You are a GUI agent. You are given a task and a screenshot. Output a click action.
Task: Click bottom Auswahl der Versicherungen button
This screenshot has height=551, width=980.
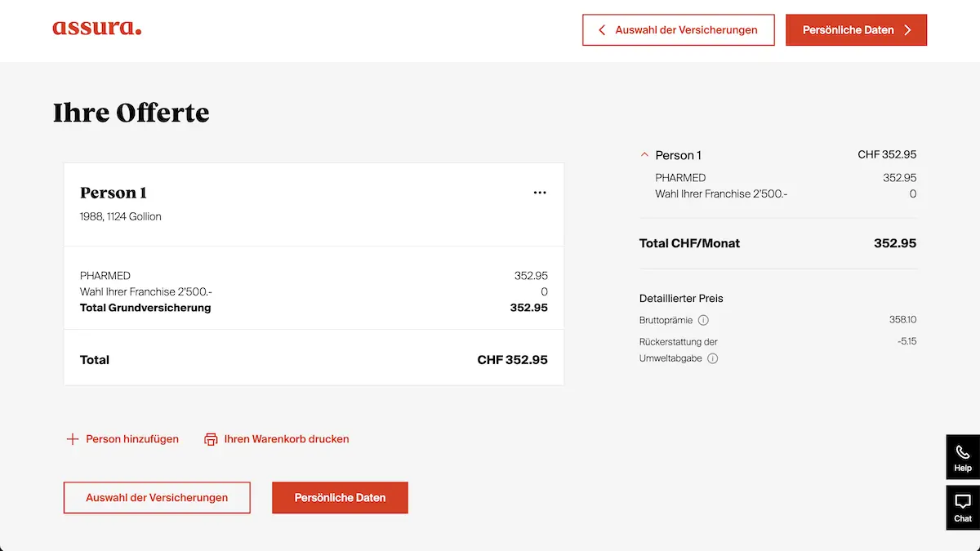[x=157, y=497]
